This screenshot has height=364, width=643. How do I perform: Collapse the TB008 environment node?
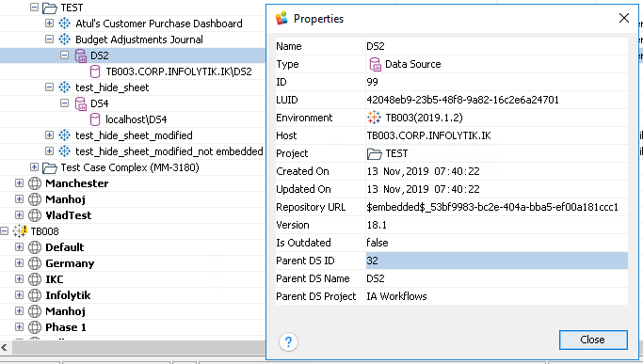4,230
